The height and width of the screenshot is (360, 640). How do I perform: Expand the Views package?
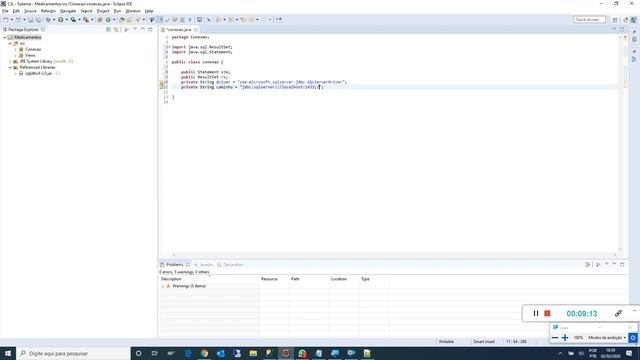point(16,55)
